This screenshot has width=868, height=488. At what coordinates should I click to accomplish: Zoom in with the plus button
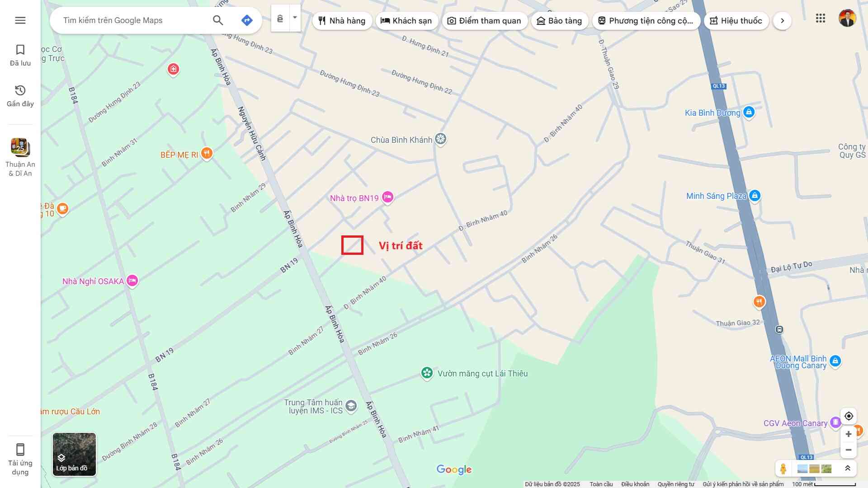tap(849, 434)
